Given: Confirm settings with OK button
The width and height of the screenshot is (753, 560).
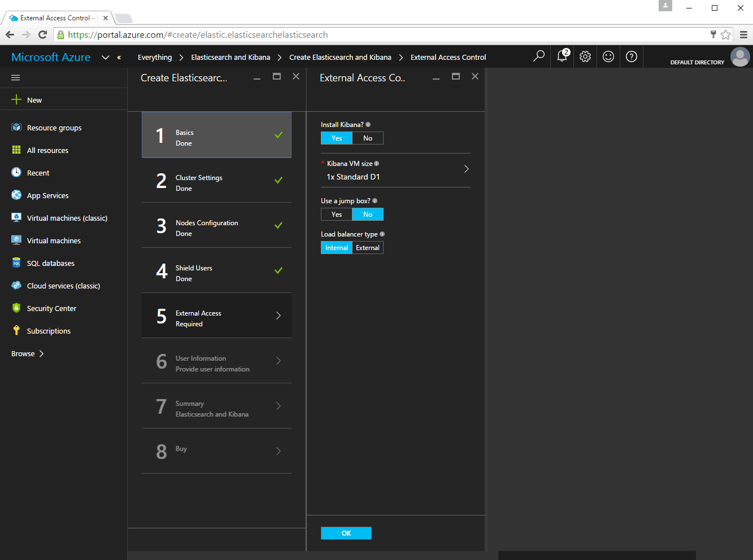Looking at the screenshot, I should pyautogui.click(x=346, y=533).
